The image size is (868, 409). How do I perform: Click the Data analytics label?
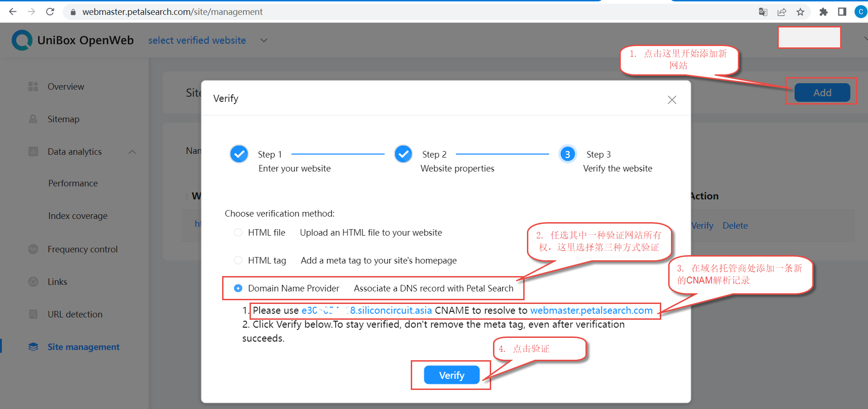point(75,152)
